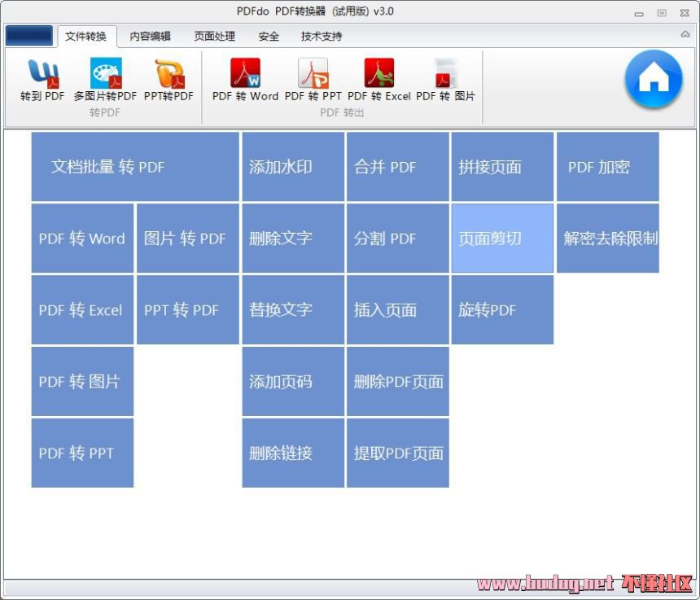Screen dimensions: 700x600
Task: Choose the 替换文字 tile
Action: point(293,310)
